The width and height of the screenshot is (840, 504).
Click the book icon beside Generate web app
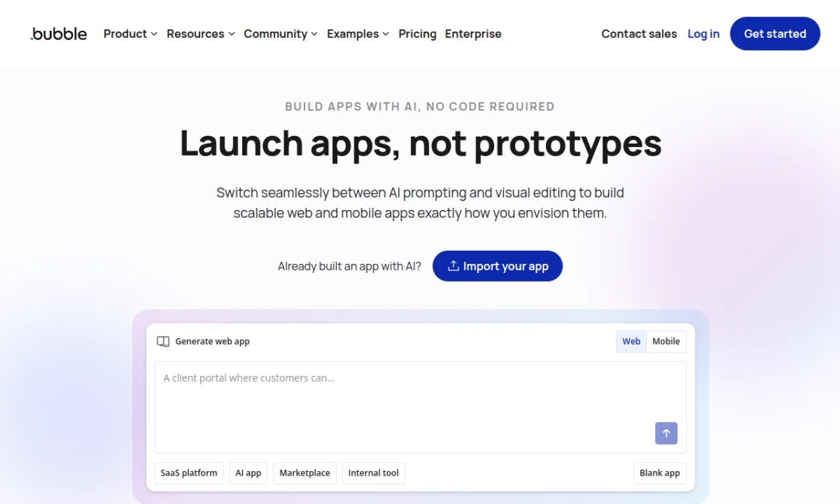[x=163, y=341]
